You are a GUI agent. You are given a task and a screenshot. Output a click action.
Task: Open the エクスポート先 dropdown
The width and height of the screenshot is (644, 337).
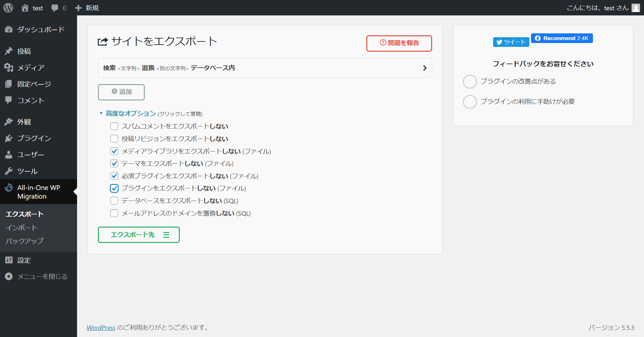(x=139, y=235)
